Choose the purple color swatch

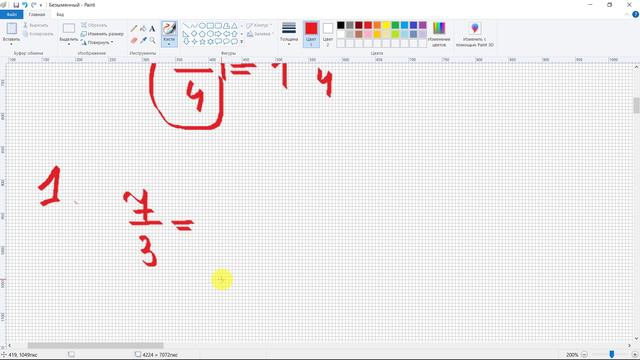(422, 25)
